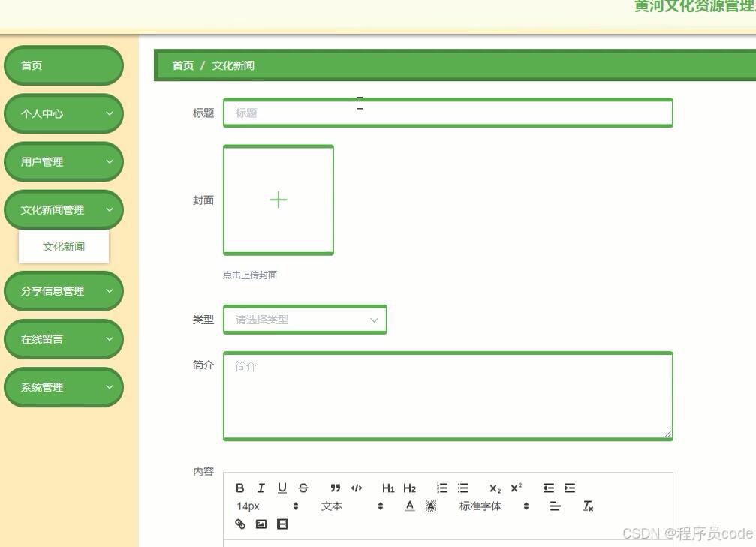Expand the 分享信息管理 sidebar menu
Screen dimensions: 756x547
pyautogui.click(x=64, y=291)
